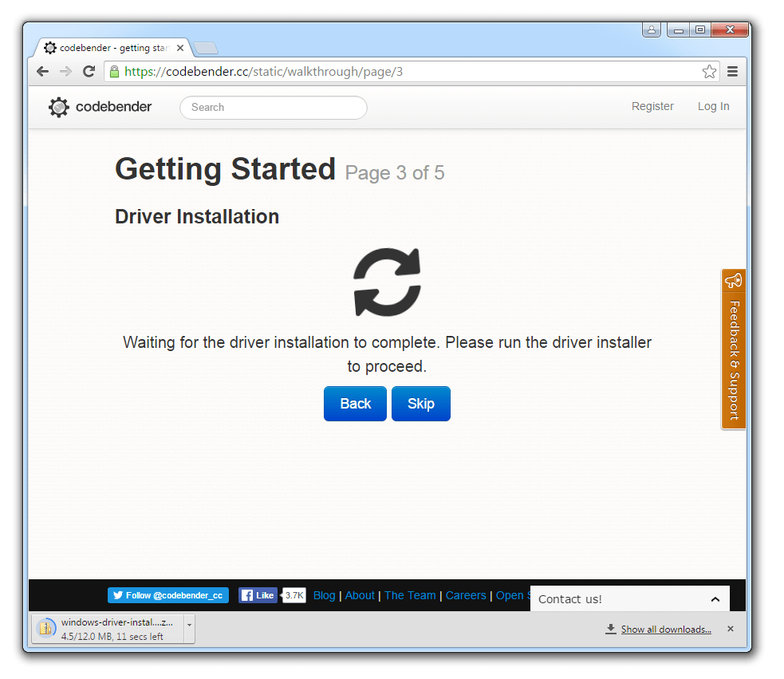Click the browser forward arrow

(65, 72)
